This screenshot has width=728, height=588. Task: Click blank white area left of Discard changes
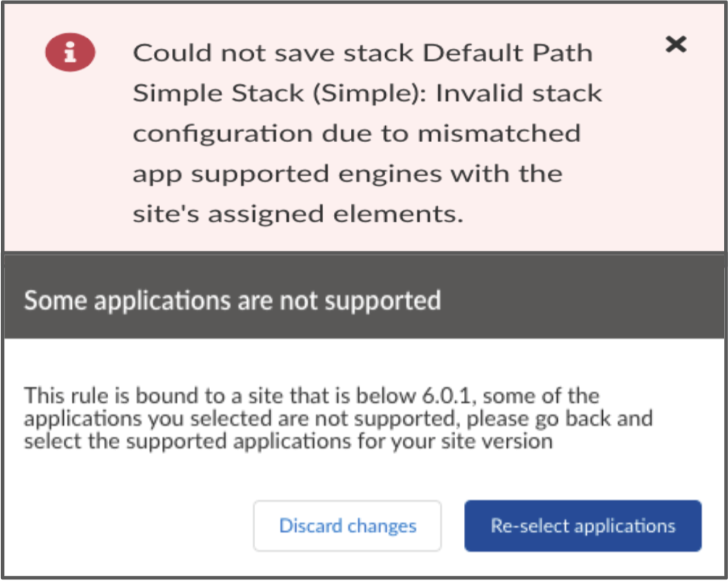(133, 526)
